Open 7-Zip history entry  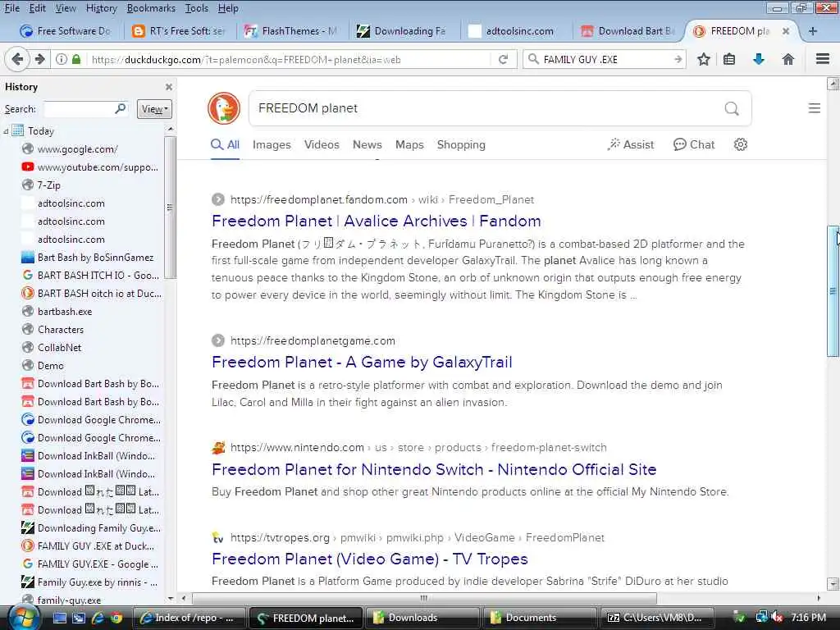[x=48, y=185]
